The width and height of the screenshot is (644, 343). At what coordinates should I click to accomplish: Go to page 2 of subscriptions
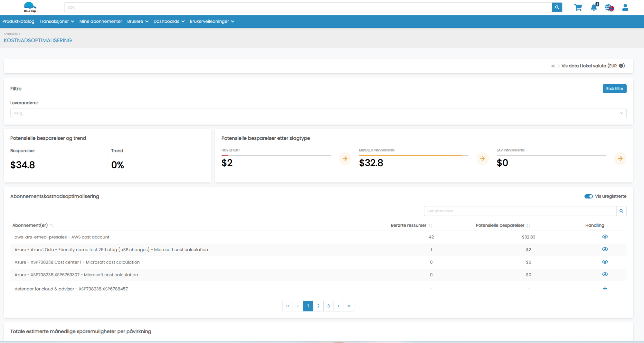click(318, 306)
